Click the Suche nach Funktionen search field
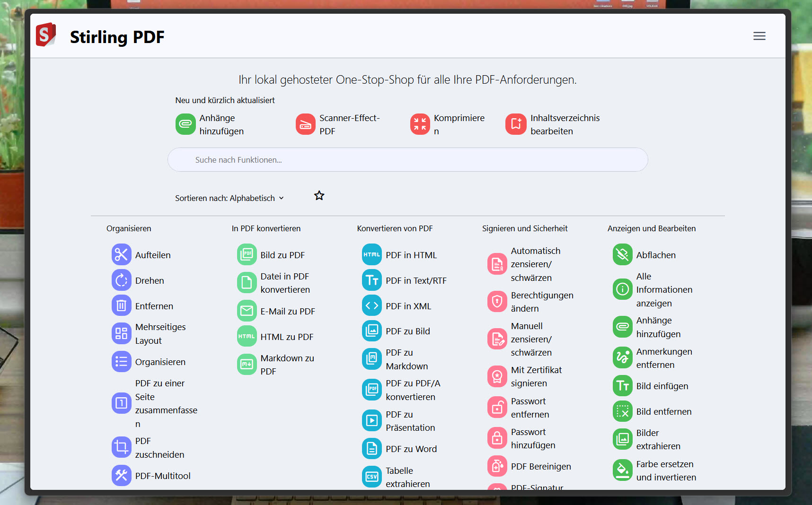The height and width of the screenshot is (505, 812). point(407,160)
